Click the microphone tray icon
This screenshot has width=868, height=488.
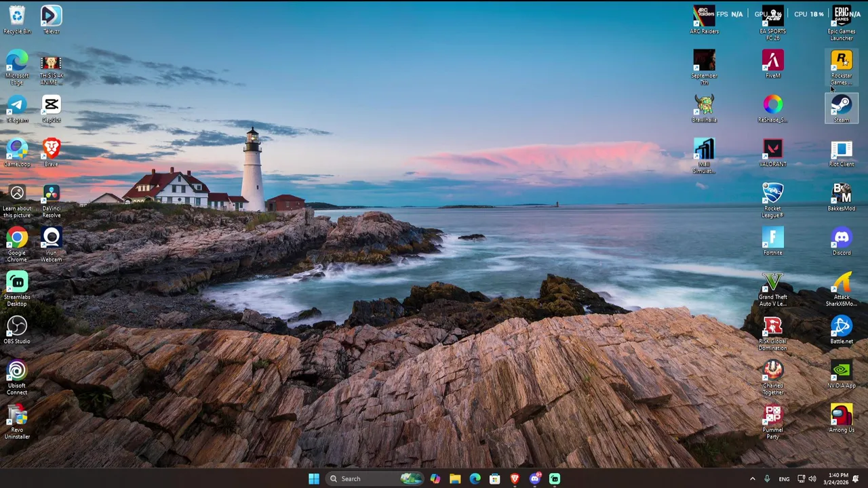click(x=767, y=479)
